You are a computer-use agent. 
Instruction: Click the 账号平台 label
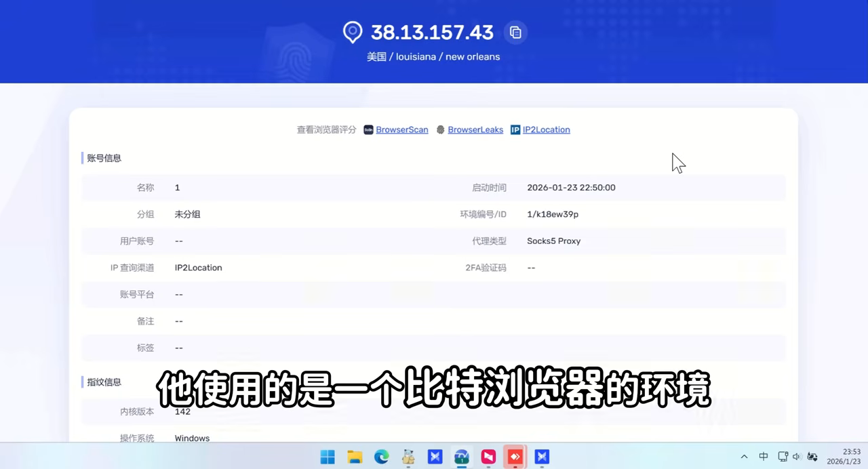(137, 294)
